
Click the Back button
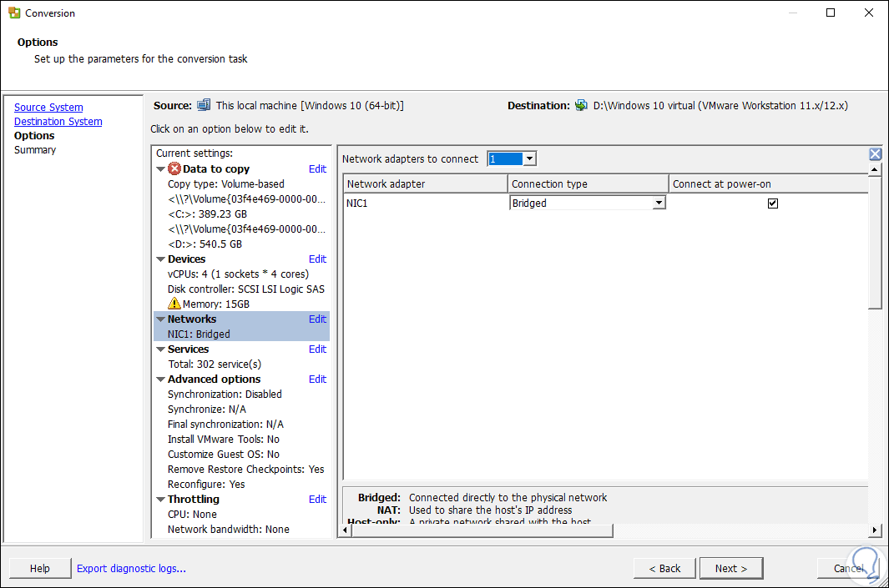tap(664, 568)
